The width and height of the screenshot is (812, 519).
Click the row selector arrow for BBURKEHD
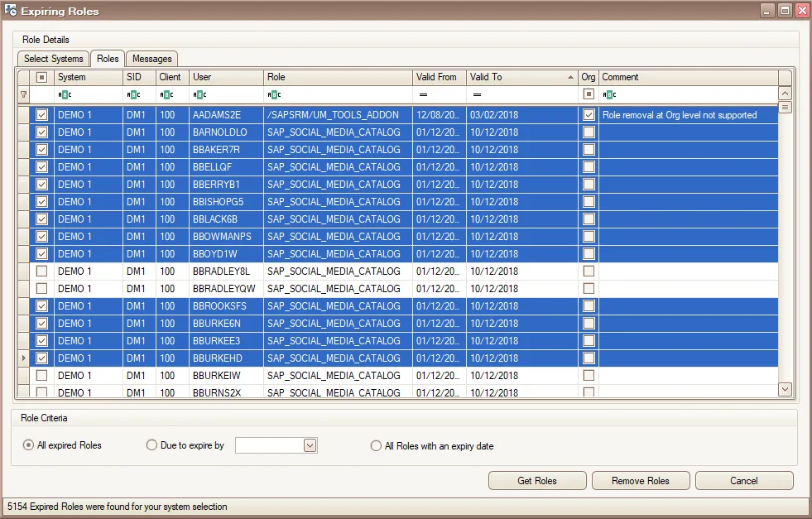[23, 358]
